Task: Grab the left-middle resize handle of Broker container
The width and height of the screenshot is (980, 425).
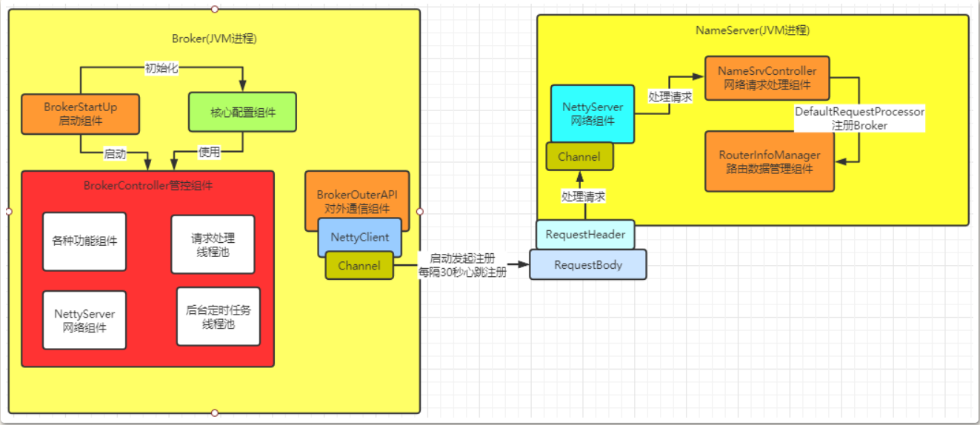Action: click(9, 211)
